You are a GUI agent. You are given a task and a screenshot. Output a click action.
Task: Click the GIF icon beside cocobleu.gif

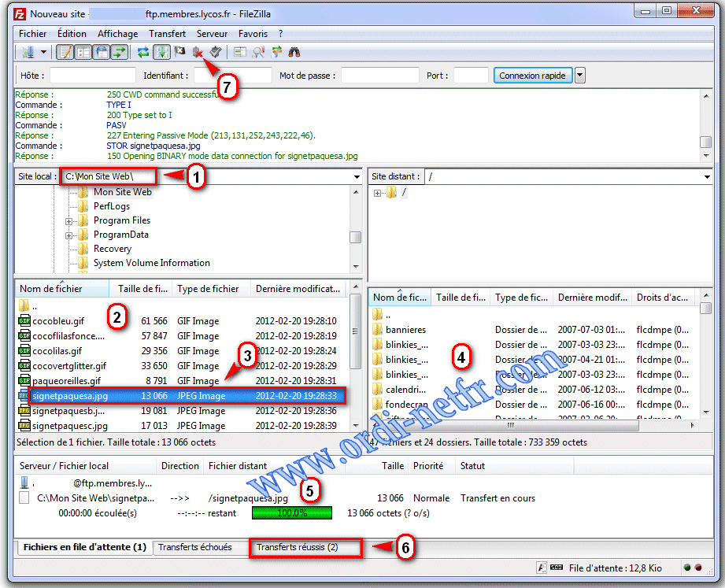(24, 321)
